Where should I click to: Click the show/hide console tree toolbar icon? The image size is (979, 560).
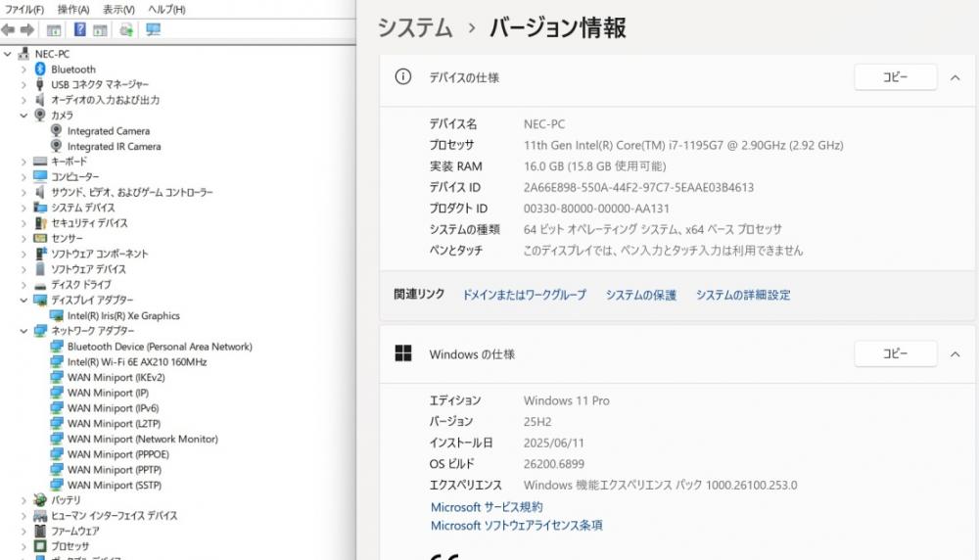(x=54, y=29)
